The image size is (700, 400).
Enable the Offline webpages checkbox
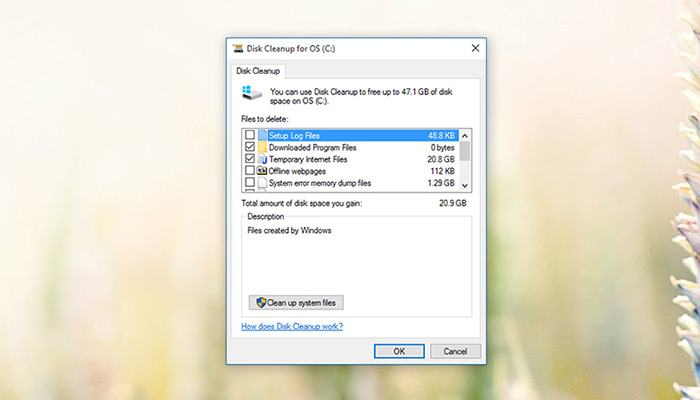pyautogui.click(x=249, y=171)
